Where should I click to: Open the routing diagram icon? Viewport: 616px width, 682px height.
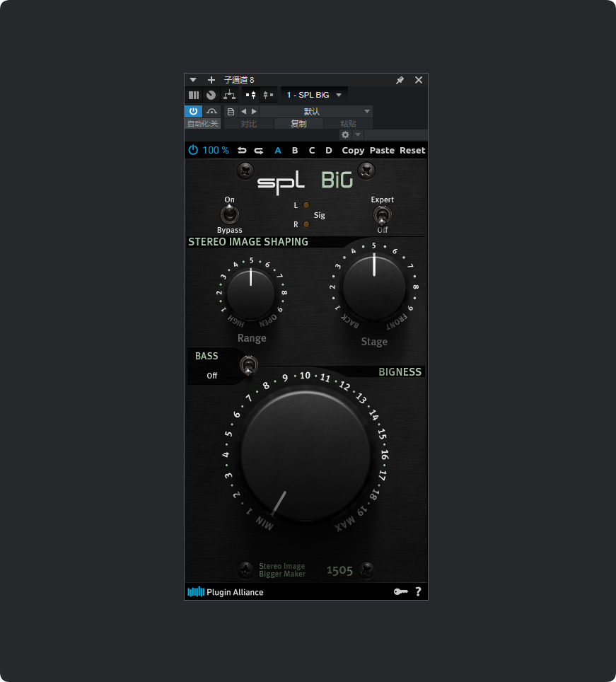pos(229,95)
